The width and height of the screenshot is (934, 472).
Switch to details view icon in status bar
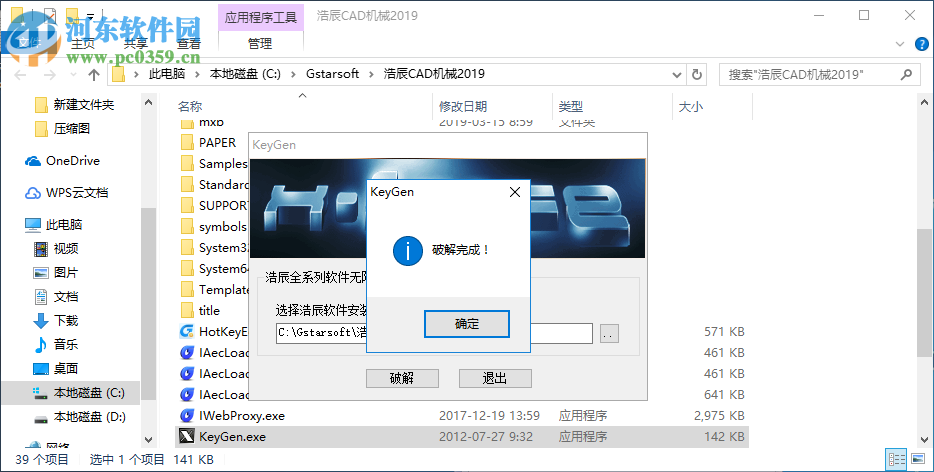coord(896,459)
